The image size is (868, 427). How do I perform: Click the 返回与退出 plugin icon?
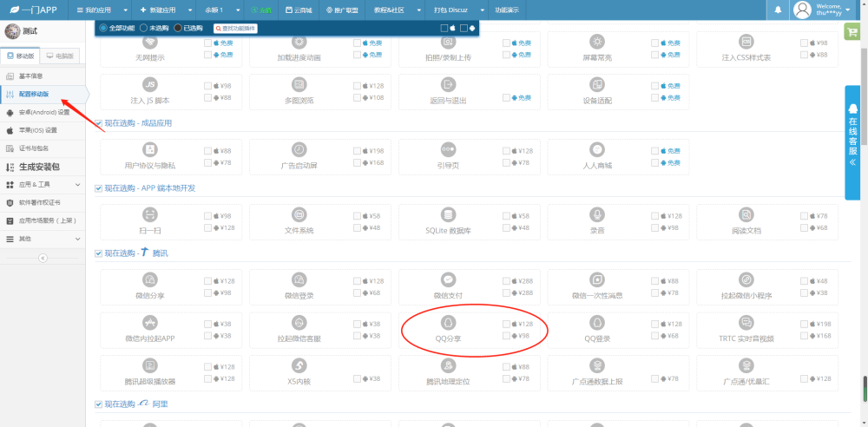(449, 85)
